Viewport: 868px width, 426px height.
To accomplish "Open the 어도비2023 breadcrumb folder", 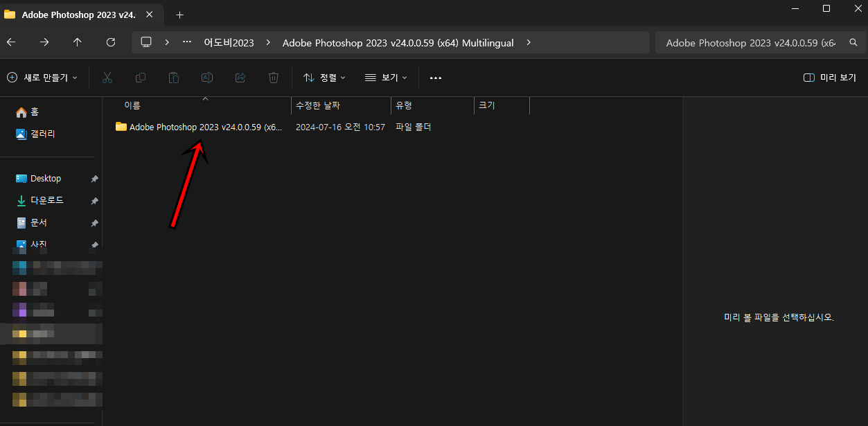I will [229, 43].
